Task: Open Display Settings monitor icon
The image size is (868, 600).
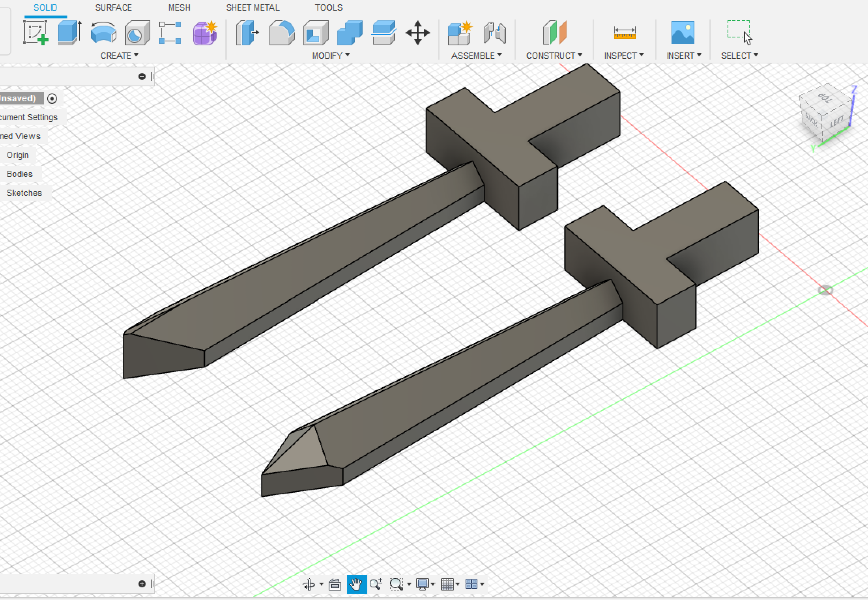Action: point(423,584)
